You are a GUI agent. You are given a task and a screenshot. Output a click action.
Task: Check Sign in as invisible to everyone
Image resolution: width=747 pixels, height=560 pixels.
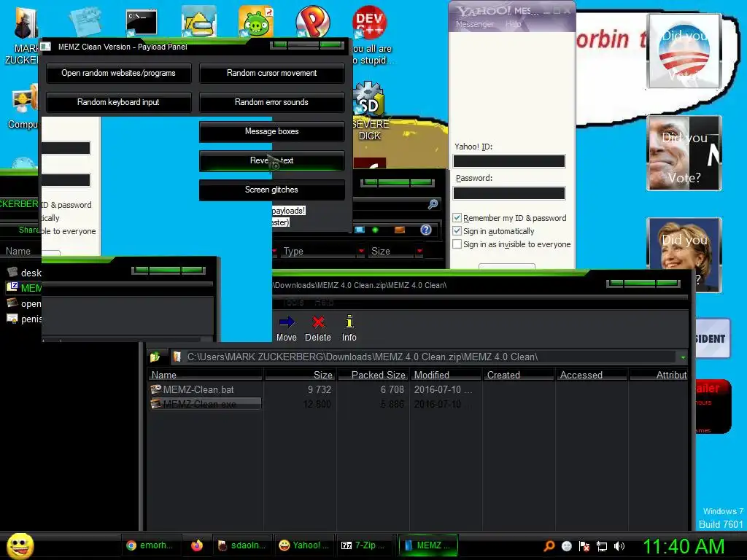pyautogui.click(x=457, y=244)
